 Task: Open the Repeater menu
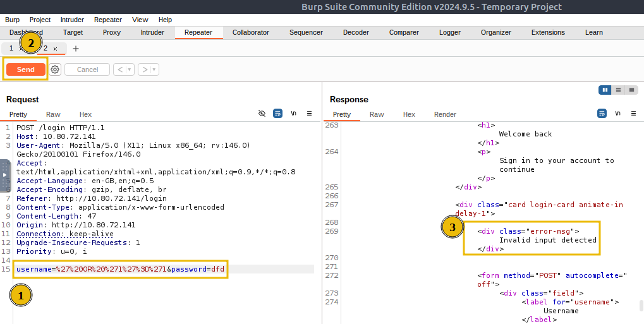(x=107, y=20)
